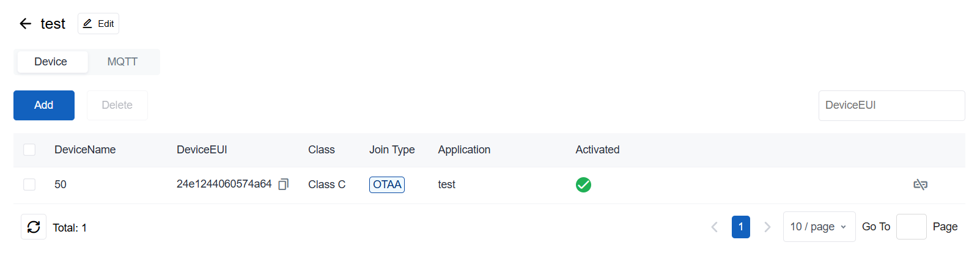Open device name 50 entry
The width and height of the screenshot is (980, 278).
[61, 185]
